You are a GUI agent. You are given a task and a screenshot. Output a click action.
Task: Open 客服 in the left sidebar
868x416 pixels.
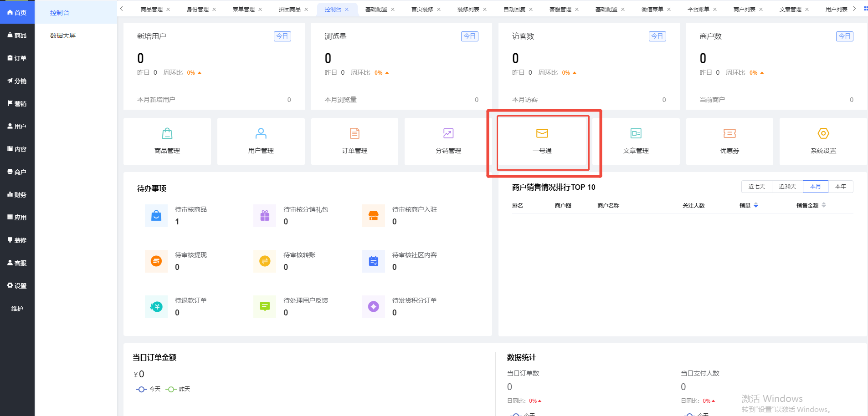(x=17, y=263)
